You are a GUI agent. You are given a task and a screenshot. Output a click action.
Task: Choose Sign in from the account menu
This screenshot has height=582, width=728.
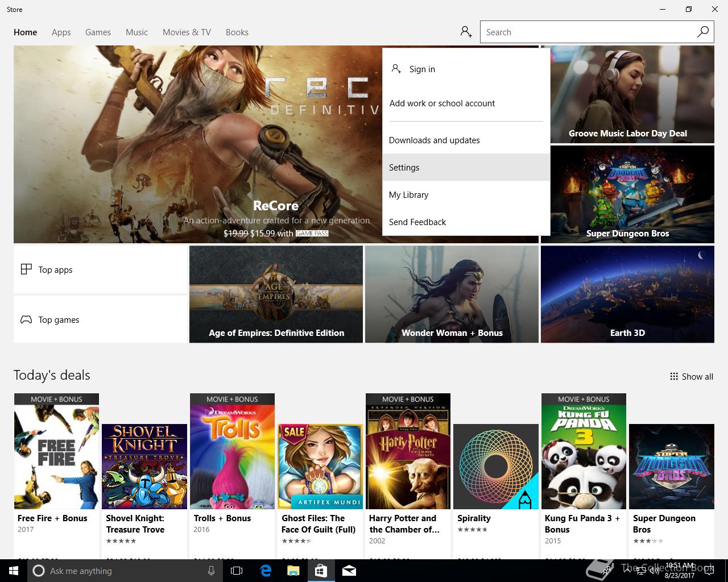(x=466, y=69)
